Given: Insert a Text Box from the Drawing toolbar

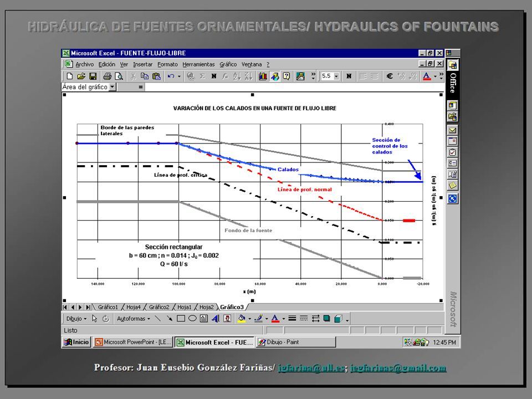Looking at the screenshot, I should pos(204,319).
